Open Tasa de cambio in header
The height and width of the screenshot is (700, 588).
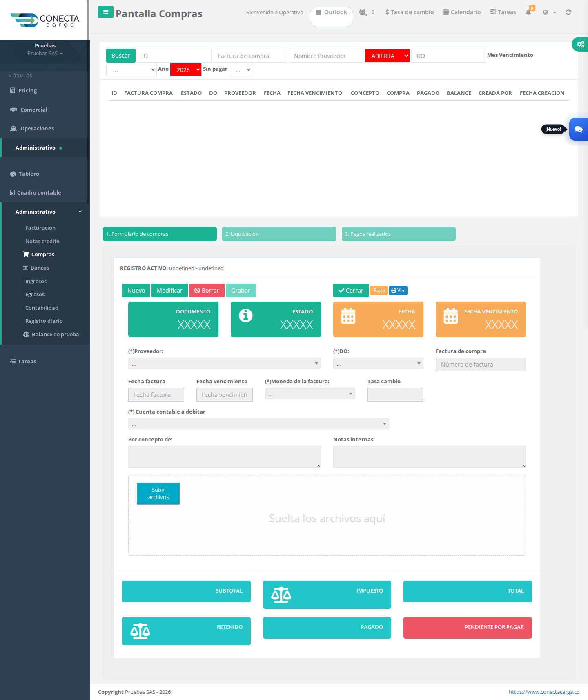[410, 12]
